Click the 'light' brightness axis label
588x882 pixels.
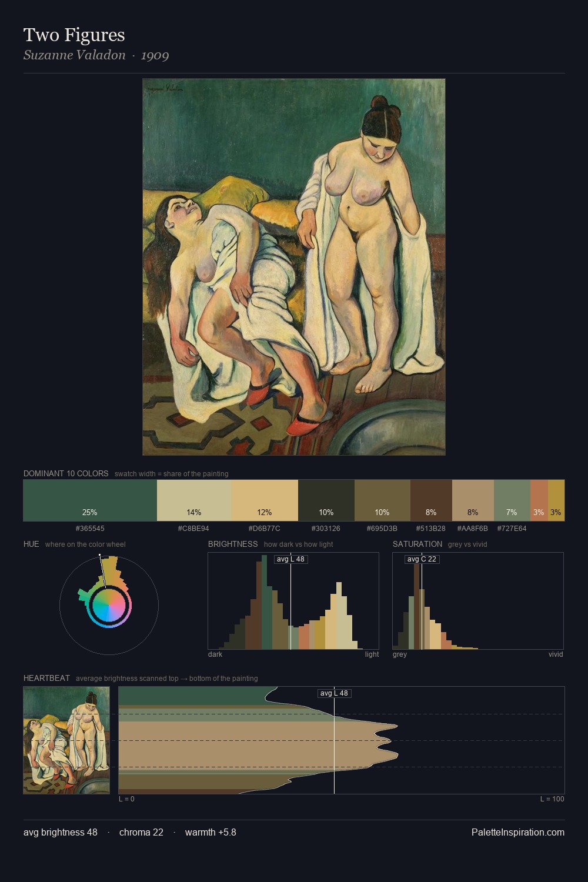[372, 654]
